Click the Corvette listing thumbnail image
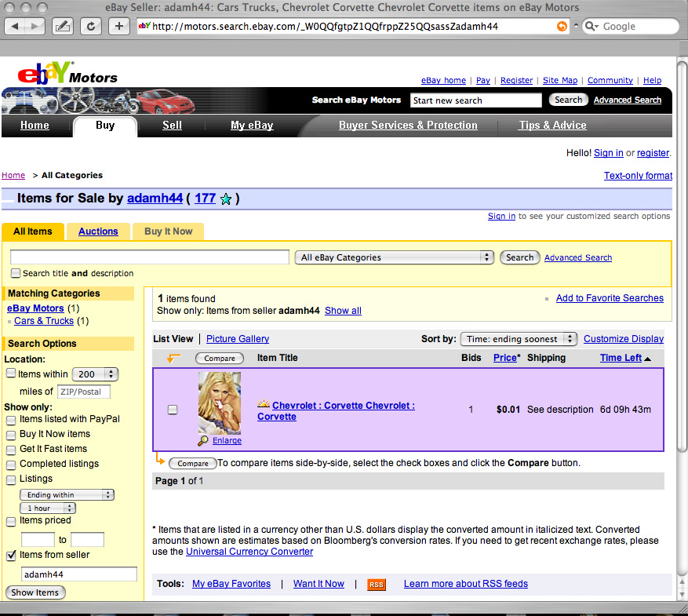688x616 pixels. pos(220,403)
